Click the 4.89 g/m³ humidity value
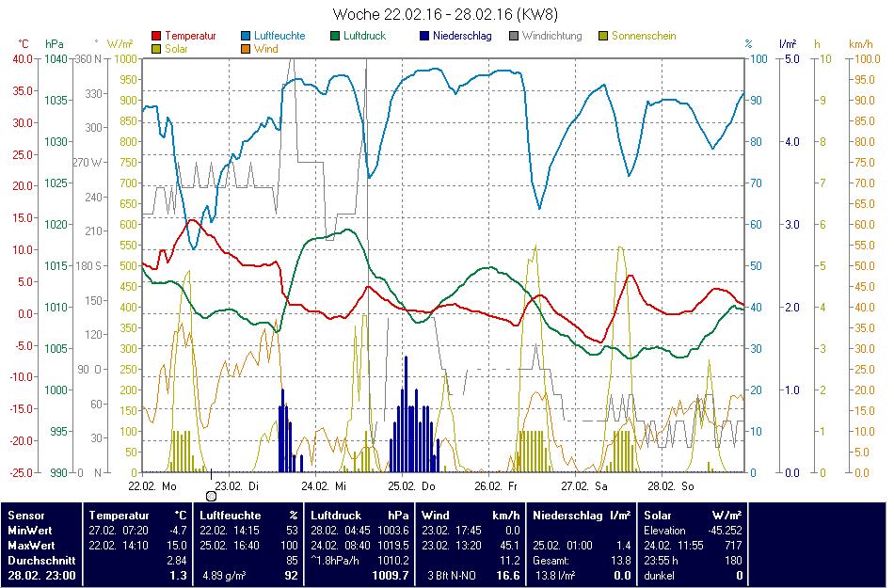This screenshot has width=894, height=588. click(224, 576)
